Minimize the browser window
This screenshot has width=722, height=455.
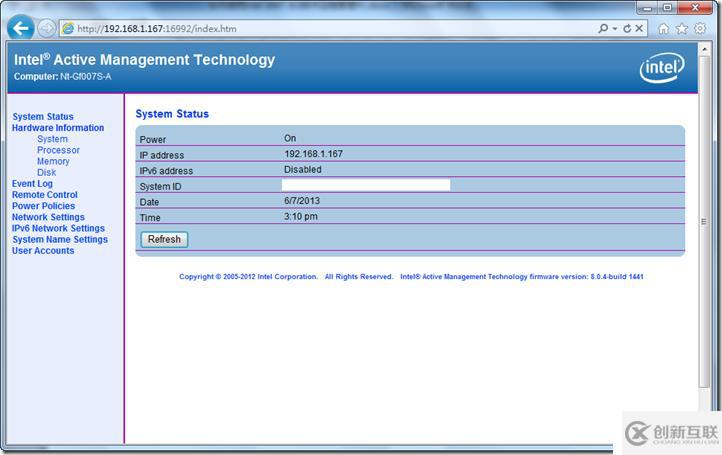click(647, 8)
